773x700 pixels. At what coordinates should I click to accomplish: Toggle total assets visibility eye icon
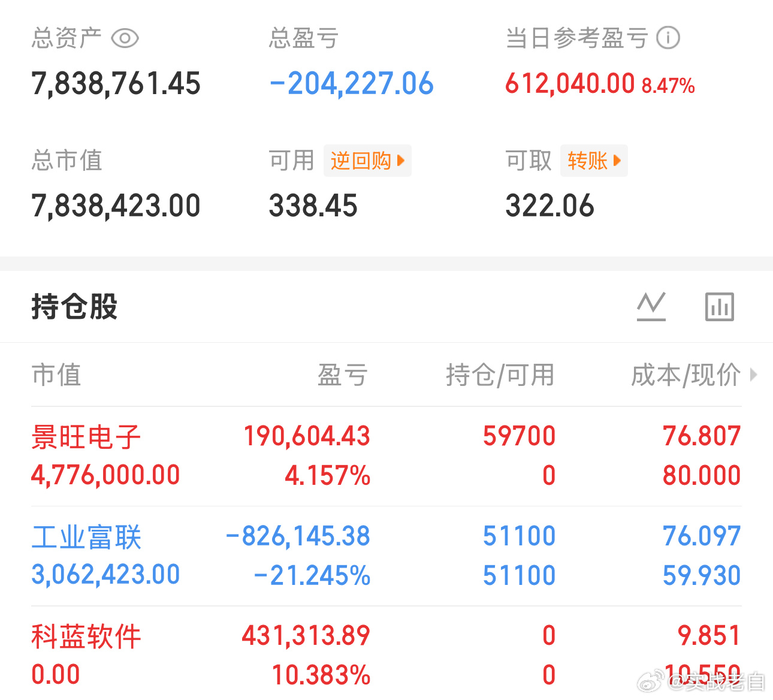point(125,38)
